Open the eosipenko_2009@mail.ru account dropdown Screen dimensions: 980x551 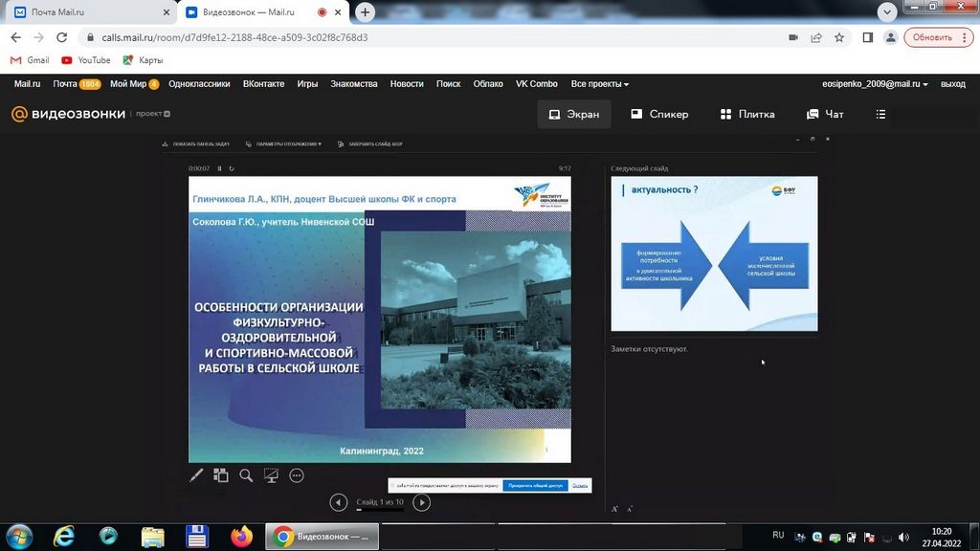click(x=875, y=84)
